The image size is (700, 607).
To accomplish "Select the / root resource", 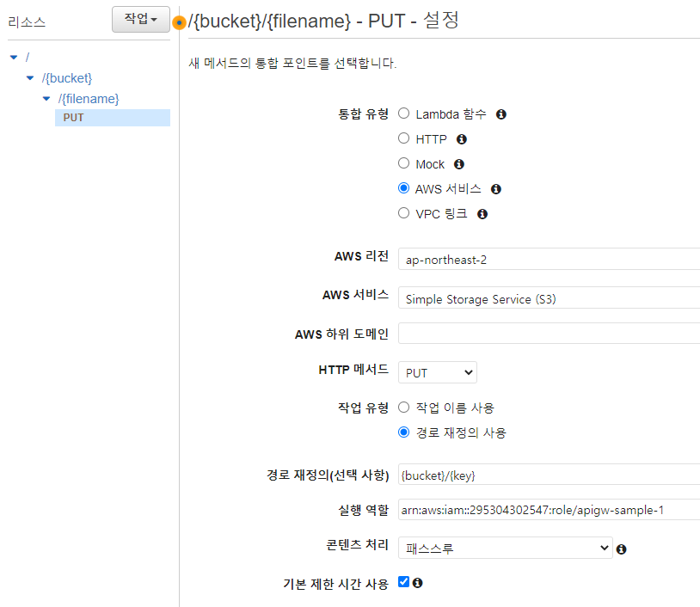I will pos(28,57).
